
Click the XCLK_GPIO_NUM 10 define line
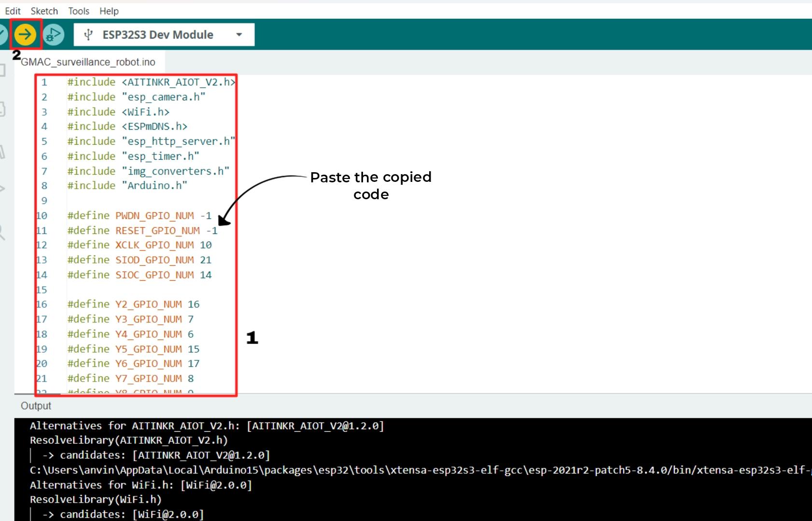[x=140, y=245]
